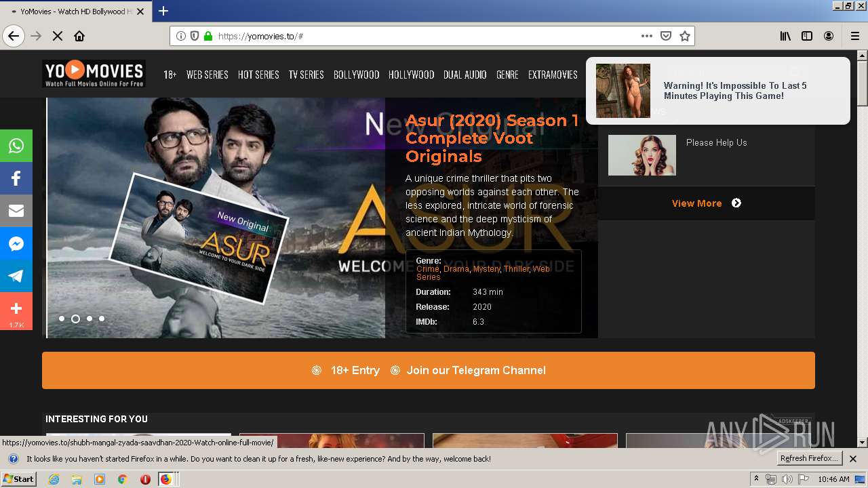Click the Please Help Us ad text
This screenshot has height=488, width=868.
coord(716,142)
